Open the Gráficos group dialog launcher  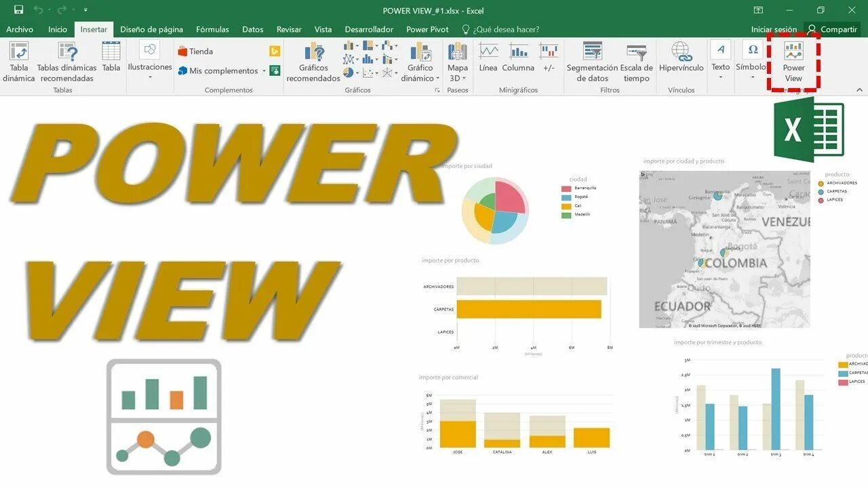click(x=437, y=90)
